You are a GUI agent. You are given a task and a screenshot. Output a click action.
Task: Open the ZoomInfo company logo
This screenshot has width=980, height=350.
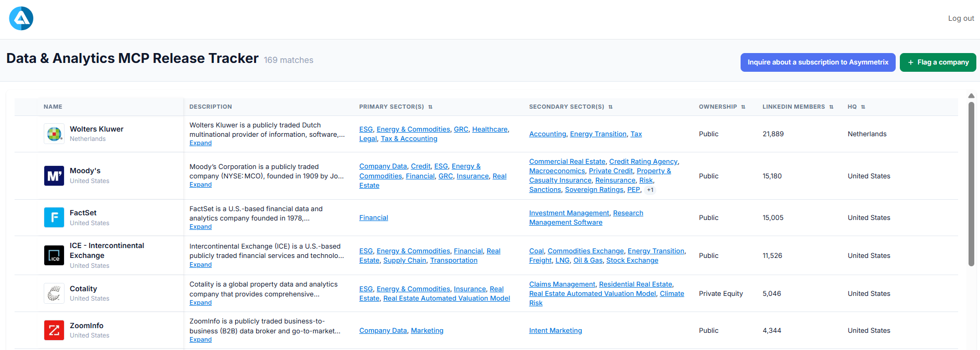(x=54, y=330)
